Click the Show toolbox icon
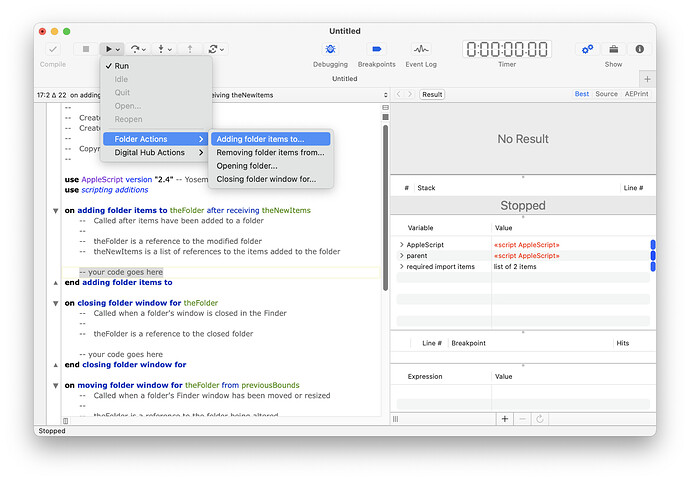The width and height of the screenshot is (690, 481). 613,49
